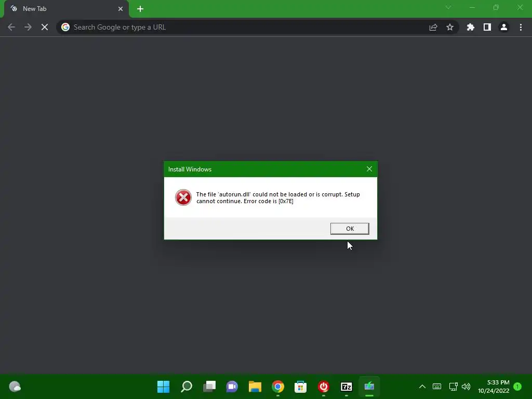Close the New Tab browser tab
Viewport: 532px width, 399px height.
click(x=121, y=9)
